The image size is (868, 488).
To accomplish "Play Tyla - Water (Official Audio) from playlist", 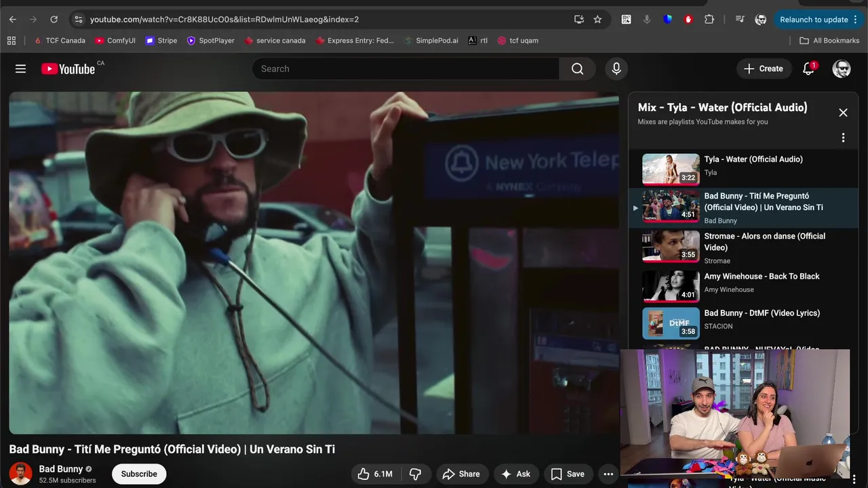I will (x=744, y=169).
